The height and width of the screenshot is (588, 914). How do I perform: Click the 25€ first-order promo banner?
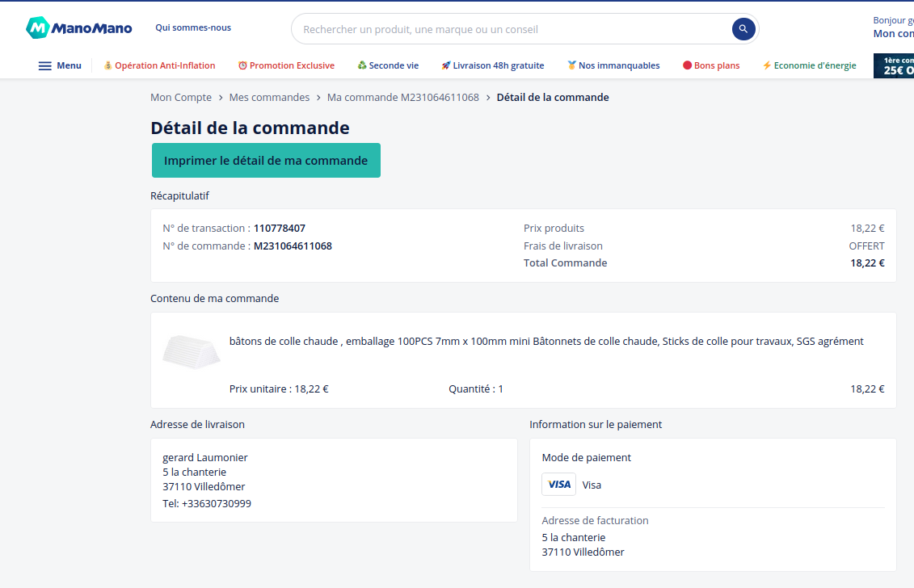click(893, 65)
